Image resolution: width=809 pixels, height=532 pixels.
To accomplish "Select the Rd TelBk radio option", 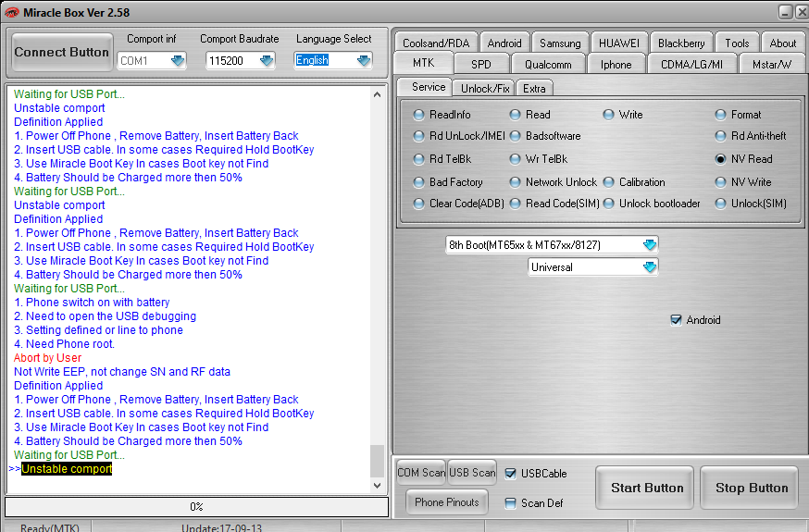I will click(419, 159).
